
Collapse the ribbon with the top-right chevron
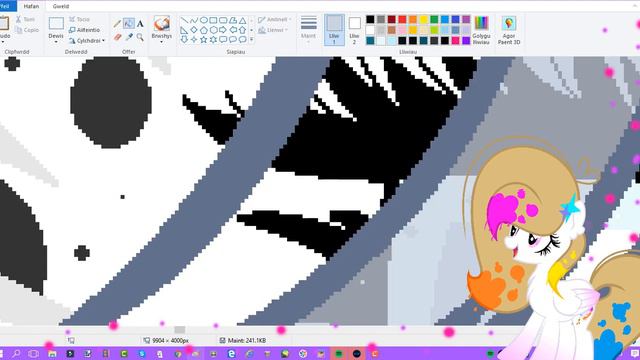pos(635,7)
